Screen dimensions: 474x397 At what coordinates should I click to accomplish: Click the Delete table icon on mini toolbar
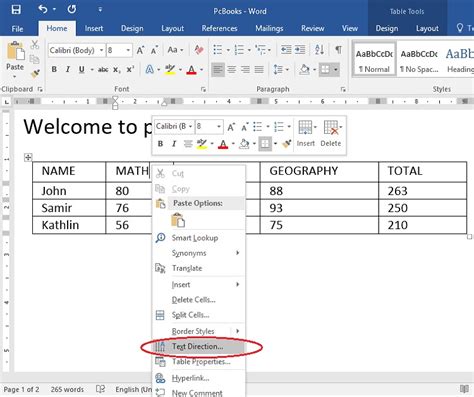pos(331,128)
